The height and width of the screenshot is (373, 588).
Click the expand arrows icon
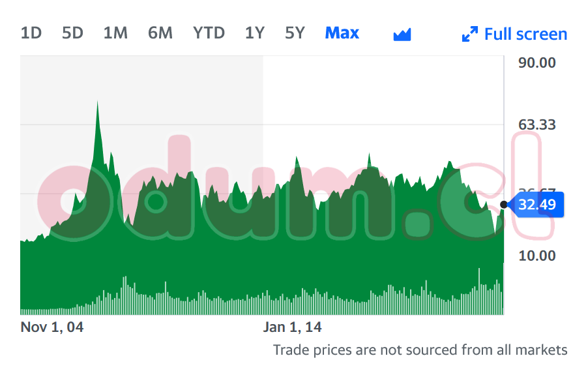[469, 35]
